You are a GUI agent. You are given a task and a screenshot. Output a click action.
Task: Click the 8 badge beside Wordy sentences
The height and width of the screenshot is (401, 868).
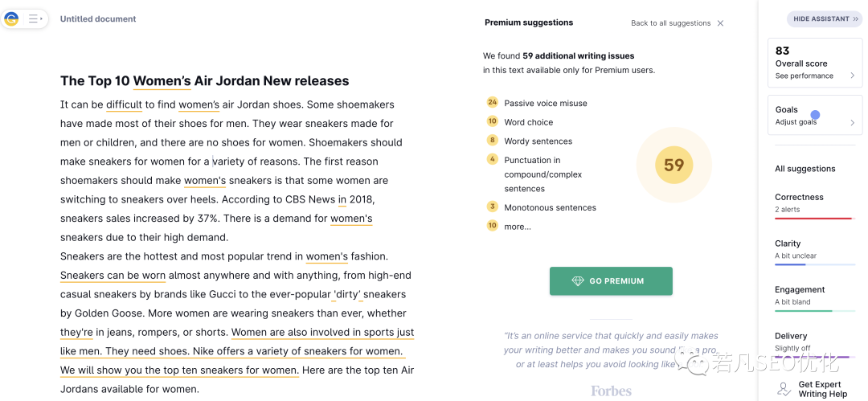click(x=493, y=141)
